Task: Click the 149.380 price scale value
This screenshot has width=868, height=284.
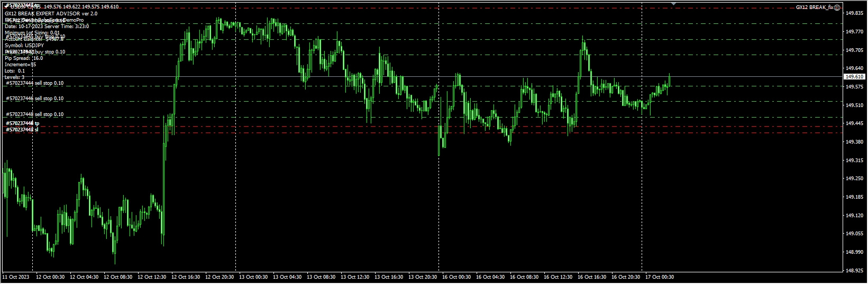Action: [854, 142]
